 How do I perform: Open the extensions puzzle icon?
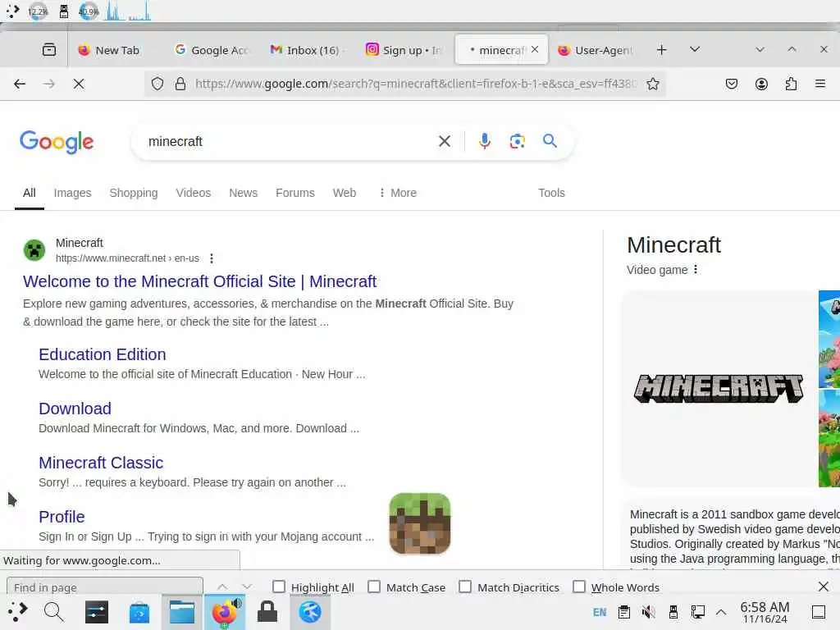(x=791, y=84)
